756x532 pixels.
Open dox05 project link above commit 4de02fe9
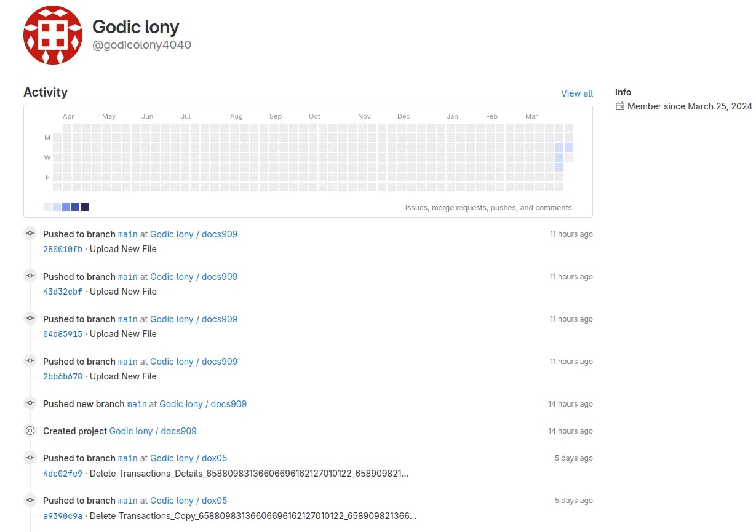[189, 458]
